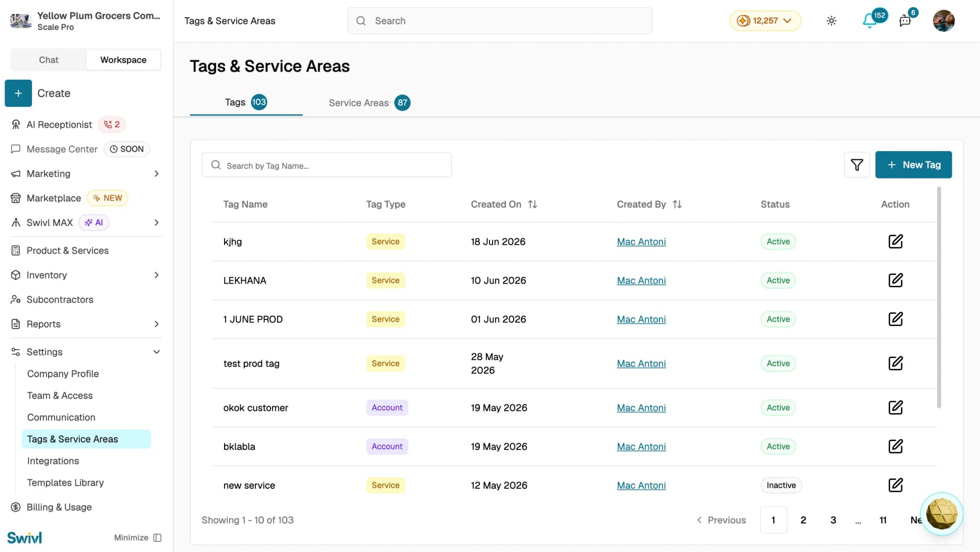This screenshot has height=552, width=980.
Task: Toggle light/dark theme sun icon
Action: [831, 21]
